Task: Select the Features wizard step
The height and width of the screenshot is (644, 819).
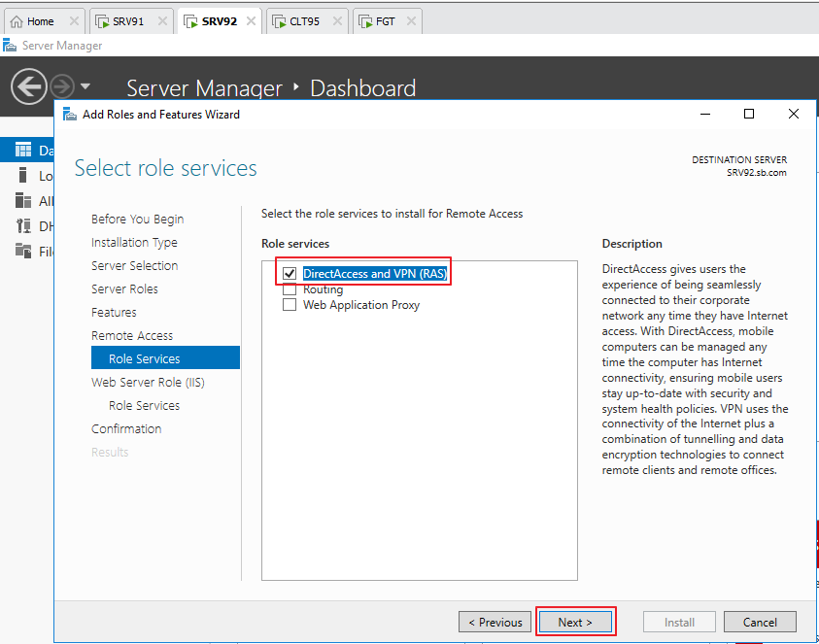Action: point(114,313)
